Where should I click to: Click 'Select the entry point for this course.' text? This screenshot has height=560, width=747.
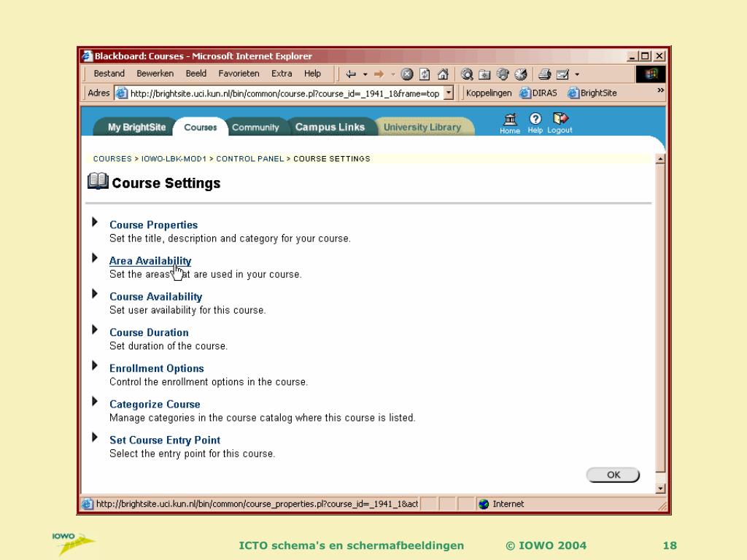coord(193,454)
